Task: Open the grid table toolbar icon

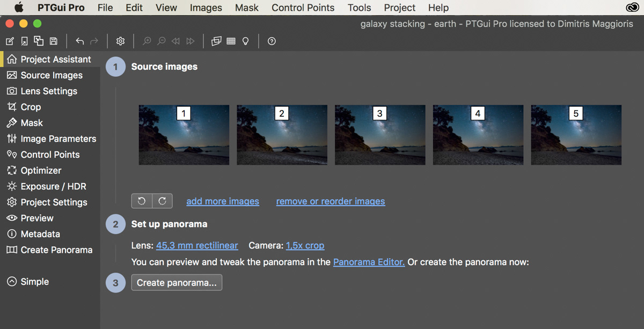Action: coord(231,41)
